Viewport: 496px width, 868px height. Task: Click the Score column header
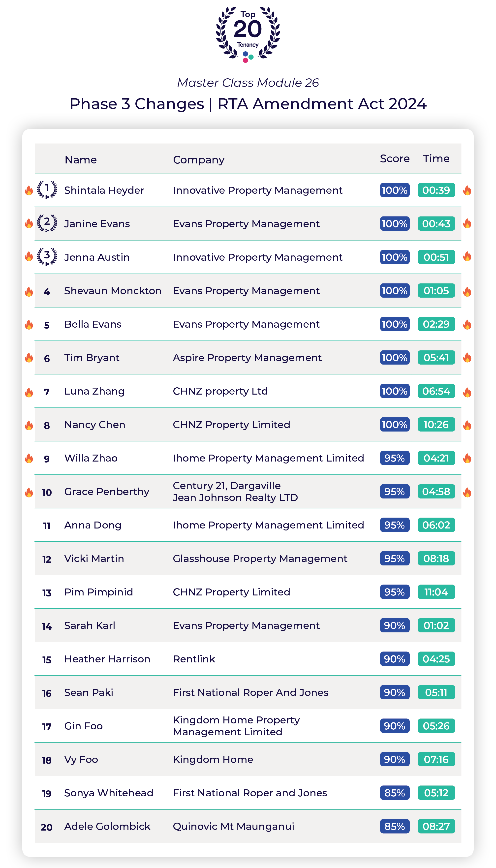[x=395, y=159]
